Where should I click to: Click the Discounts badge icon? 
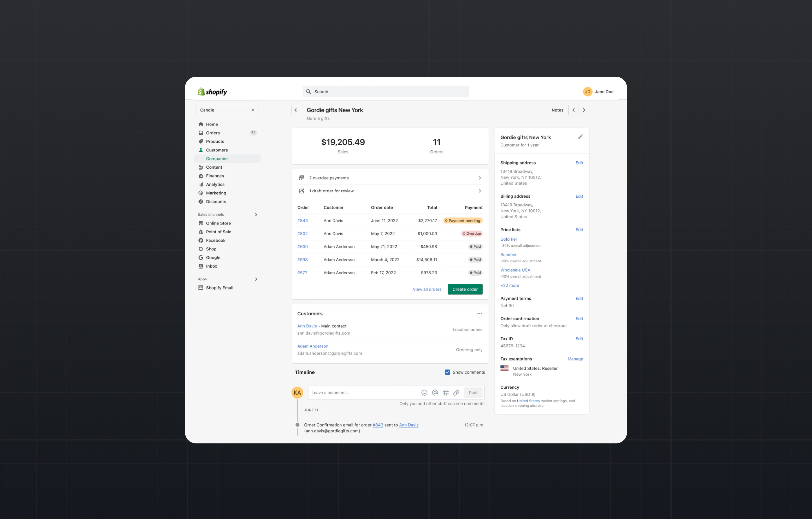click(x=201, y=202)
